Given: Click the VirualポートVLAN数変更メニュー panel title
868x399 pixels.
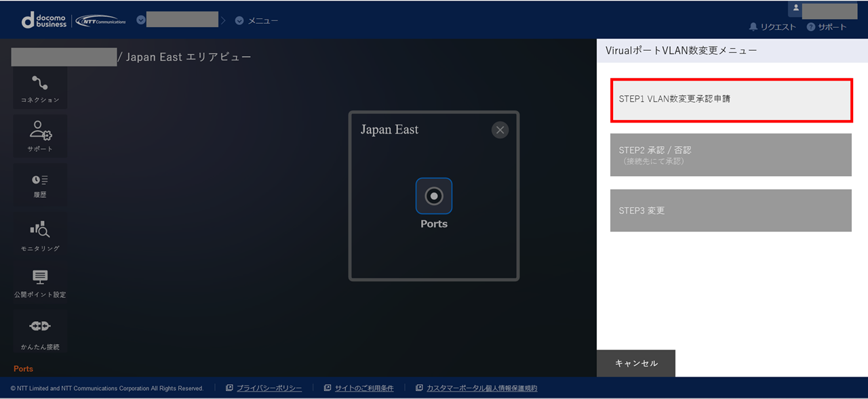Looking at the screenshot, I should tap(681, 50).
